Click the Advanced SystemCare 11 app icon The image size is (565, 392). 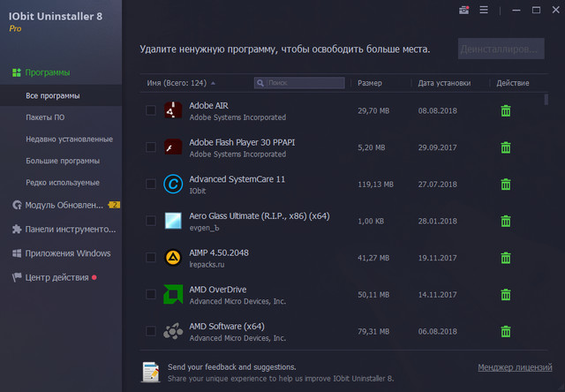click(173, 184)
